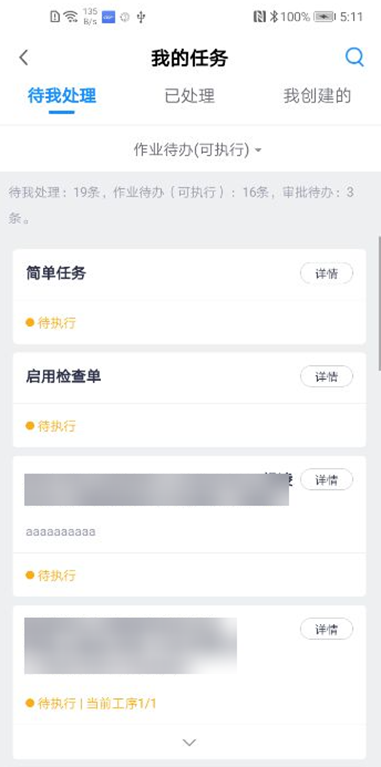Switch to the 已处理 tab
Viewport: 381px width, 767px height.
pyautogui.click(x=190, y=96)
